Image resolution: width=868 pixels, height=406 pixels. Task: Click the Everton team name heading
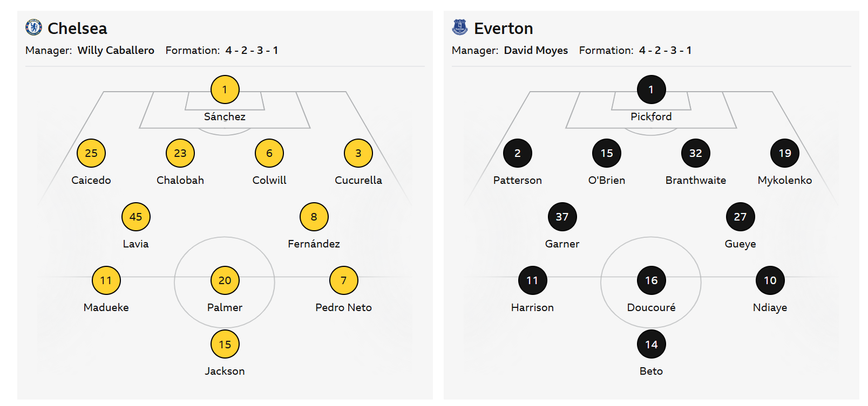click(503, 28)
